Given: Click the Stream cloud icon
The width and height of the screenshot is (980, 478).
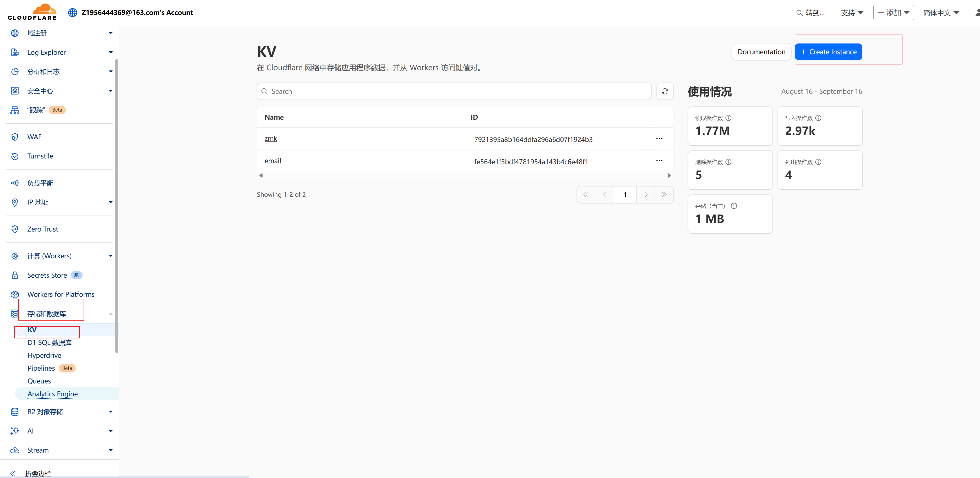Looking at the screenshot, I should coord(15,450).
